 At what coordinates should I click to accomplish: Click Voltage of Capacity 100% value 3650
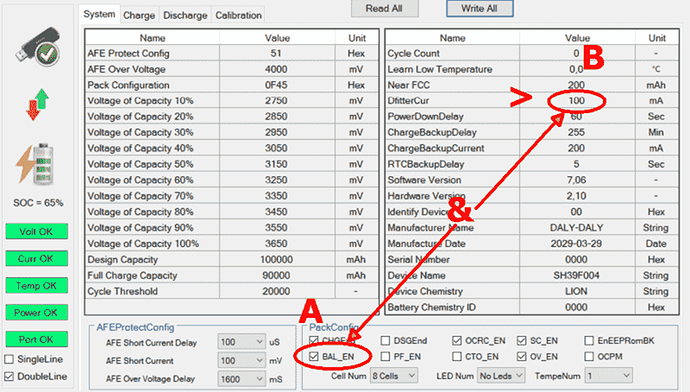[x=277, y=243]
